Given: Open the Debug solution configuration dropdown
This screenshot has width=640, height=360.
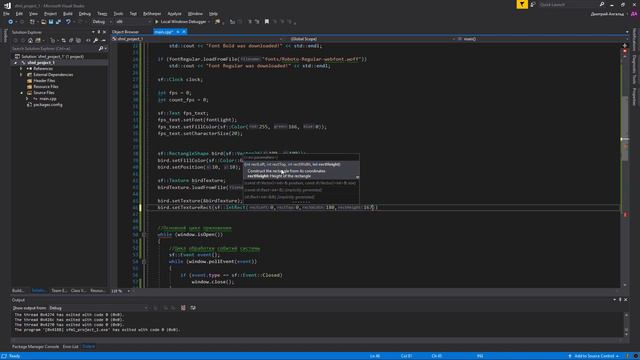Looking at the screenshot, I should pyautogui.click(x=102, y=22).
